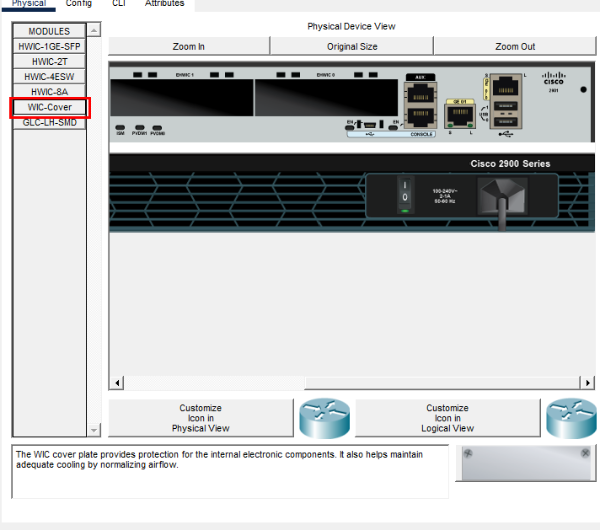The image size is (600, 530).
Task: Click the WIC cover plate thumbnail
Action: click(526, 463)
